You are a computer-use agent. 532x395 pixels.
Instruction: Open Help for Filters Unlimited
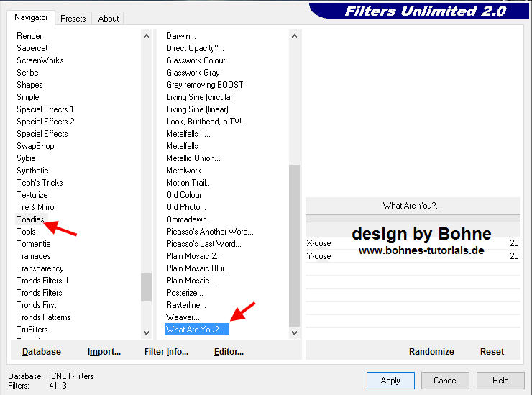(500, 381)
